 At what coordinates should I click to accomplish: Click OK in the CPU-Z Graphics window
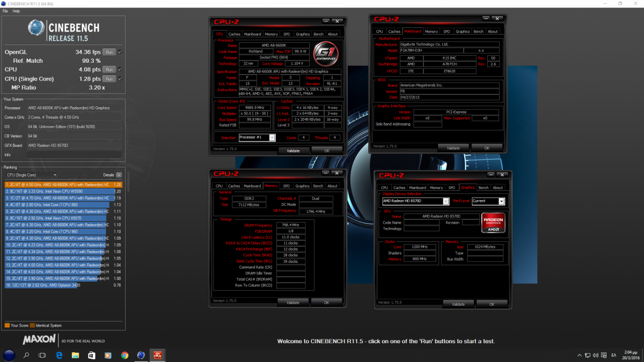(492, 304)
